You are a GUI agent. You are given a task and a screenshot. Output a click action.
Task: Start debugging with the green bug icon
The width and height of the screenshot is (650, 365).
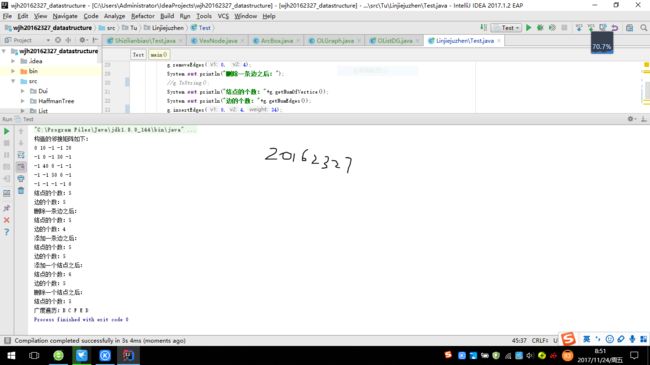coord(540,28)
